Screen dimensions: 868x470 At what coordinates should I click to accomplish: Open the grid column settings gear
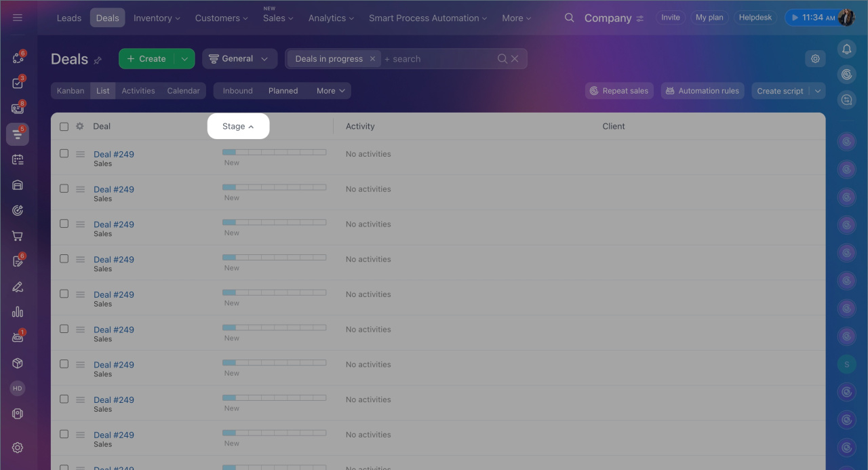79,126
